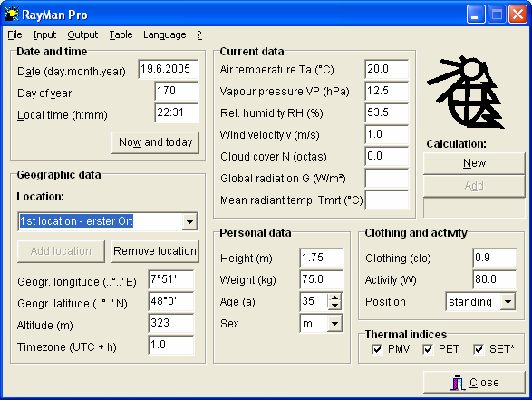Expand the Location dropdown list

coord(189,221)
